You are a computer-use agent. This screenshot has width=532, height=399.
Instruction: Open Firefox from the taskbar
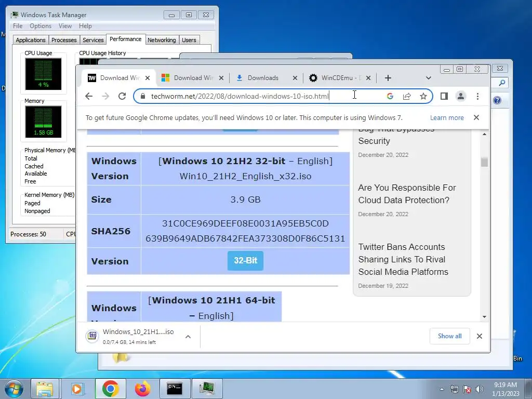(x=142, y=389)
